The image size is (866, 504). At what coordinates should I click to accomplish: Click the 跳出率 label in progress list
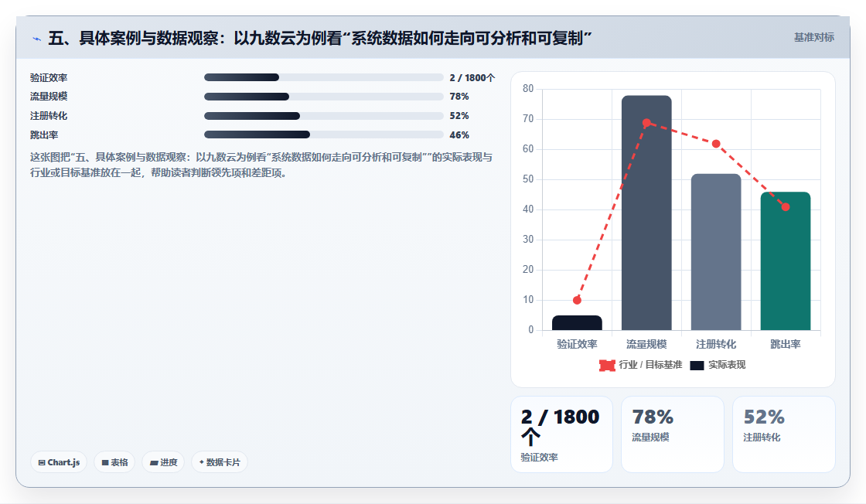(44, 135)
